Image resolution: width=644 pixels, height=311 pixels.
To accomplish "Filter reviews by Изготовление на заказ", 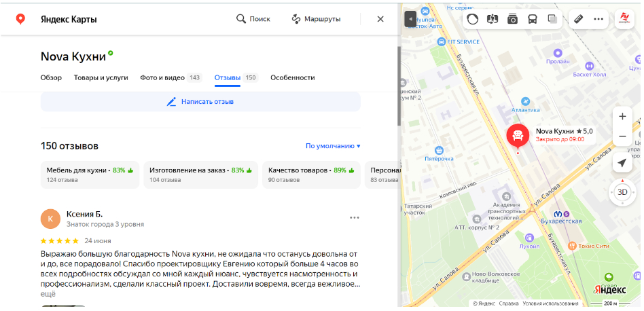I will 201,175.
